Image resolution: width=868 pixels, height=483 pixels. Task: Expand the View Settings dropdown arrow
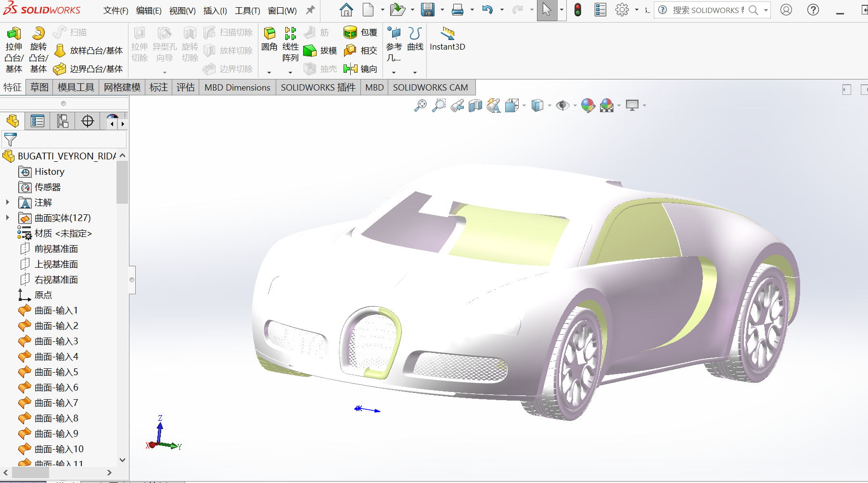[644, 105]
